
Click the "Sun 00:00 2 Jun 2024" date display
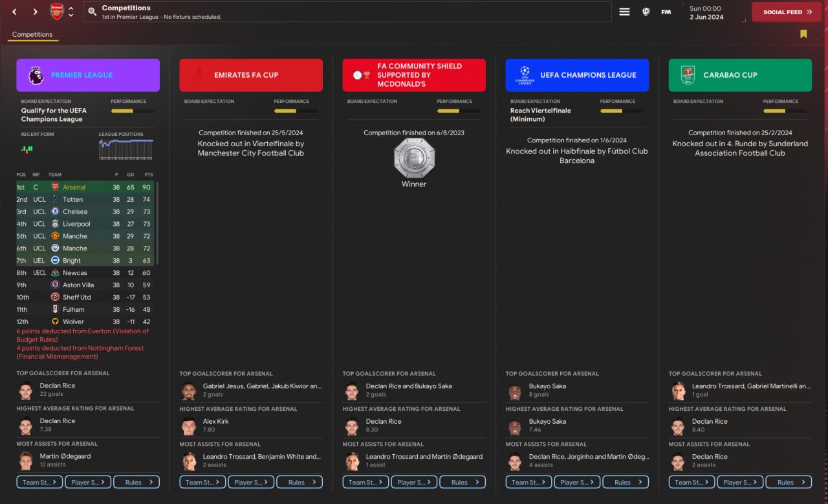[706, 13]
